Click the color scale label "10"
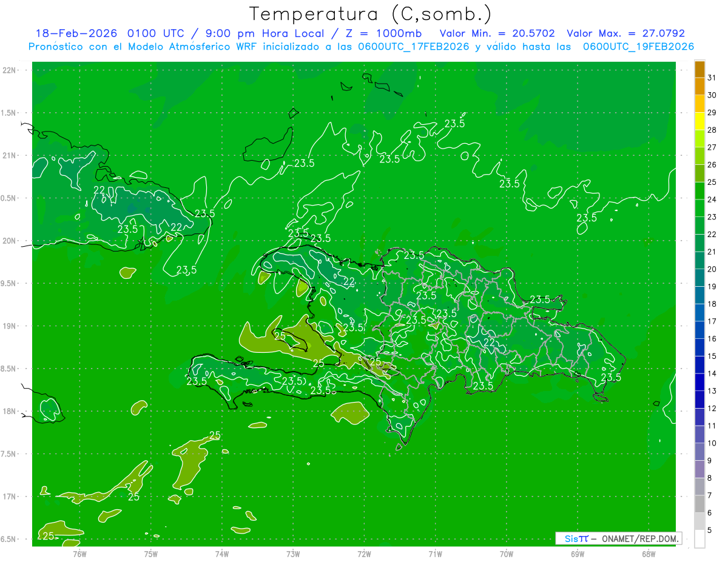The width and height of the screenshot is (728, 562). tap(712, 443)
